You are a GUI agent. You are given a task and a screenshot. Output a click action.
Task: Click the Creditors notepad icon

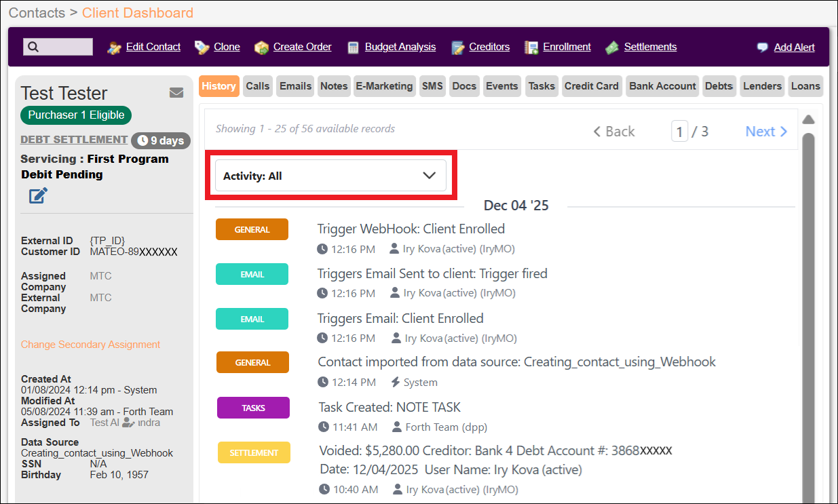click(x=458, y=47)
